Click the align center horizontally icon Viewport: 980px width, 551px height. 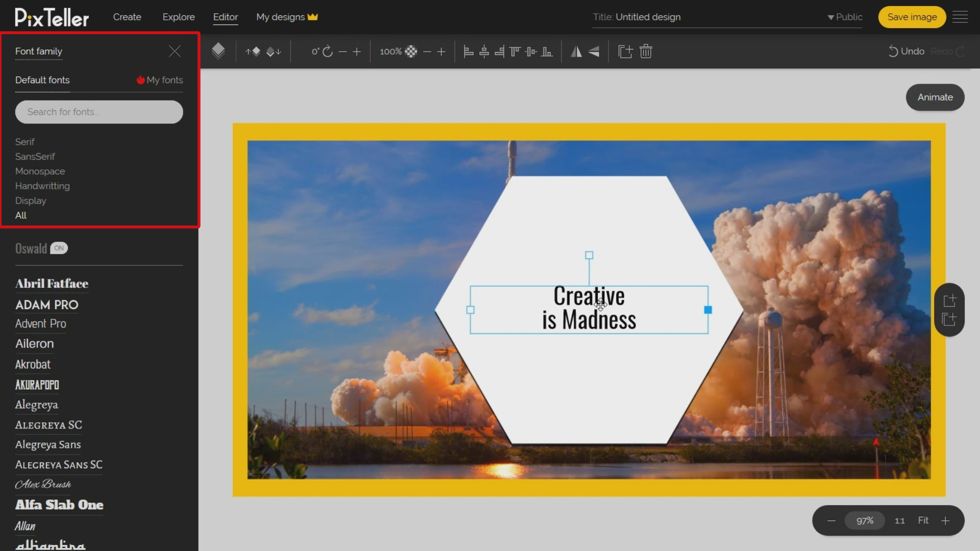click(x=483, y=51)
